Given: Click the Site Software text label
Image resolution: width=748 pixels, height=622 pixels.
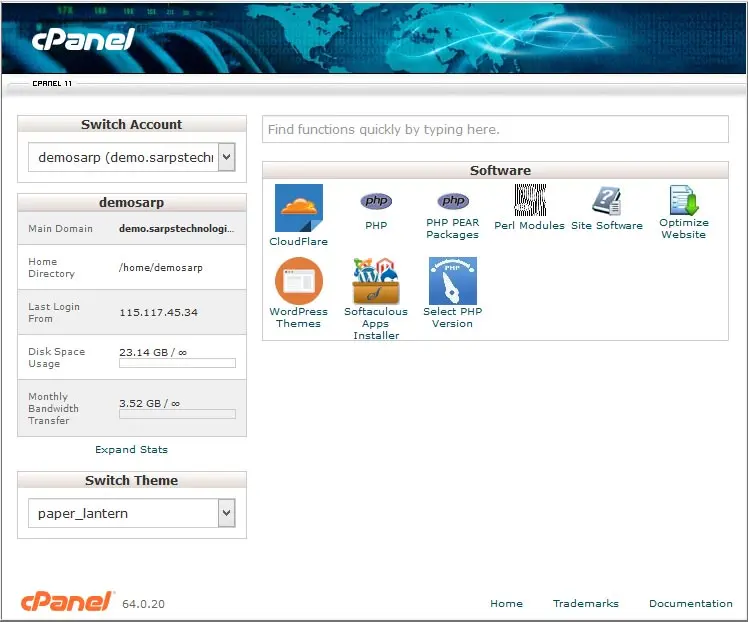Looking at the screenshot, I should [607, 225].
